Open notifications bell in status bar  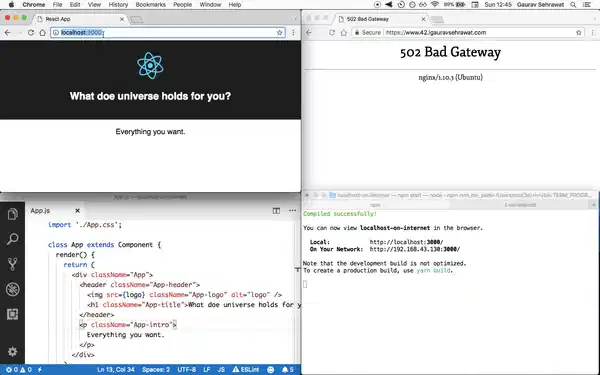[x=287, y=370]
